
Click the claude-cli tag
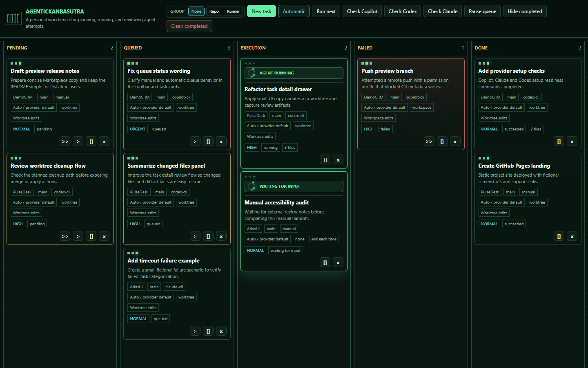[174, 287]
